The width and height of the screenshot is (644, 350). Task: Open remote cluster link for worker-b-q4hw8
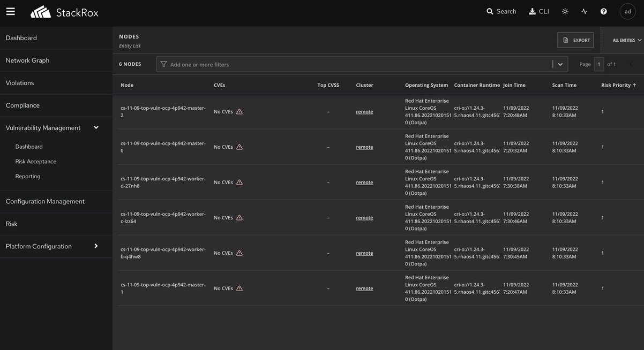click(x=364, y=253)
